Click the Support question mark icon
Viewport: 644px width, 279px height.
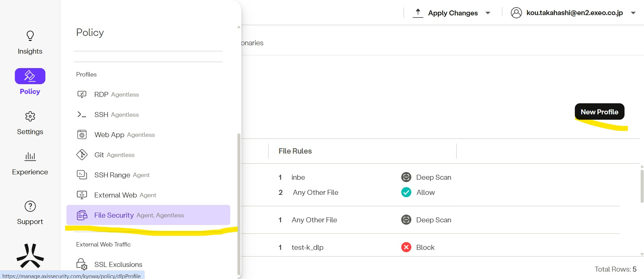pyautogui.click(x=30, y=206)
